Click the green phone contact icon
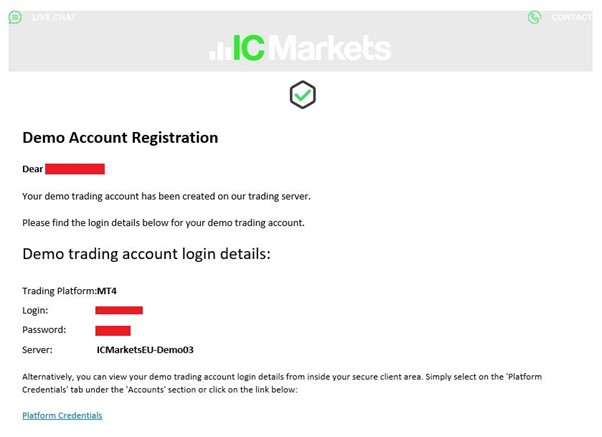This screenshot has height=437, width=602. [x=534, y=17]
